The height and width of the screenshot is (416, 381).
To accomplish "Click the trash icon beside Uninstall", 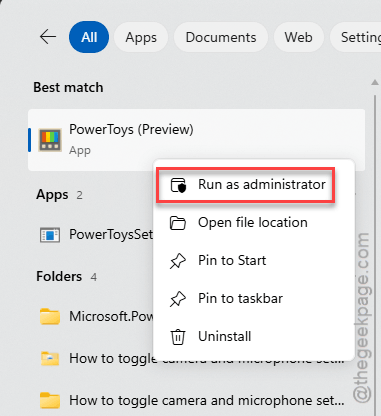I will (x=178, y=337).
